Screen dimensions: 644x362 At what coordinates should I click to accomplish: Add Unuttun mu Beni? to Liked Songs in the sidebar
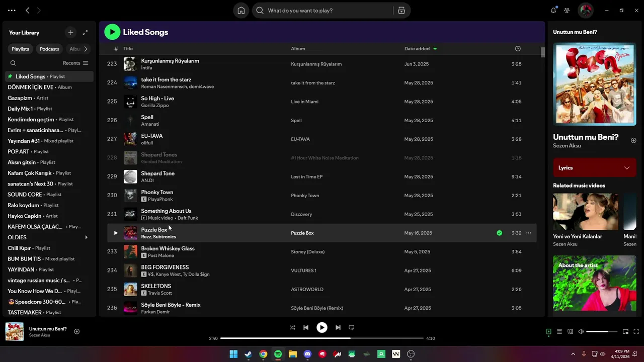(x=633, y=141)
